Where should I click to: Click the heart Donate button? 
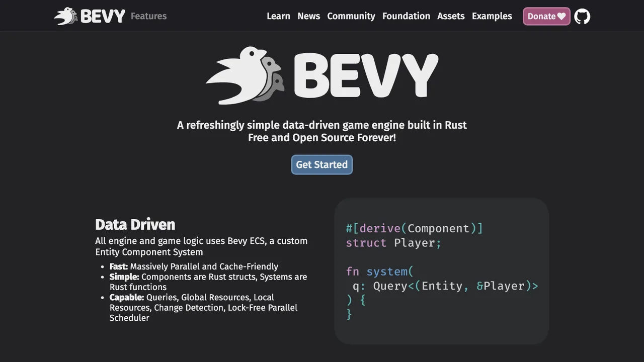[x=546, y=16]
